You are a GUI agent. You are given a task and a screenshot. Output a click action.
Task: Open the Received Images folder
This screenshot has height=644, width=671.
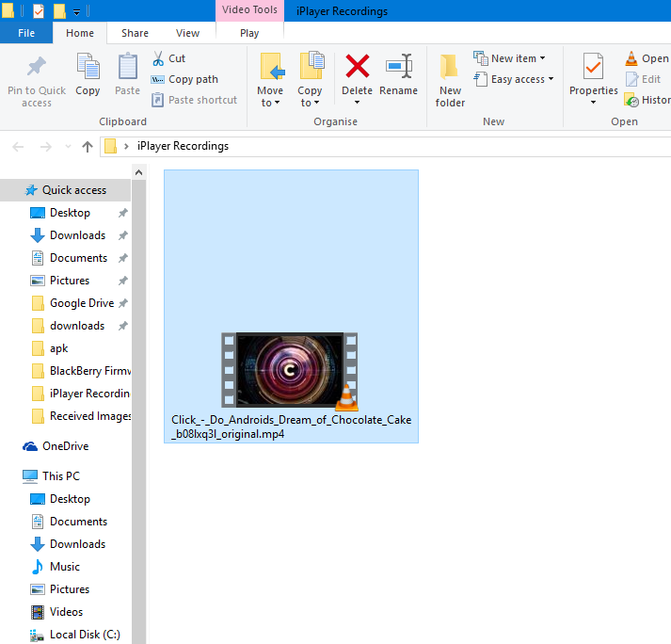[82, 416]
